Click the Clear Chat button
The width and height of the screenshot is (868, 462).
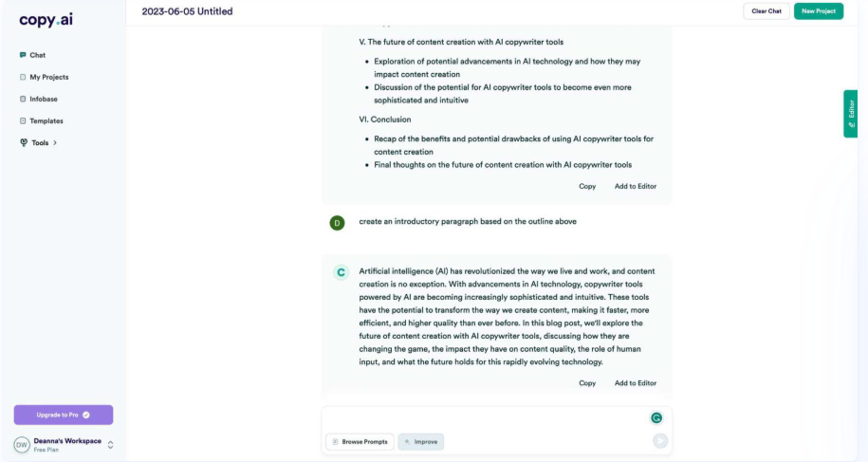766,11
